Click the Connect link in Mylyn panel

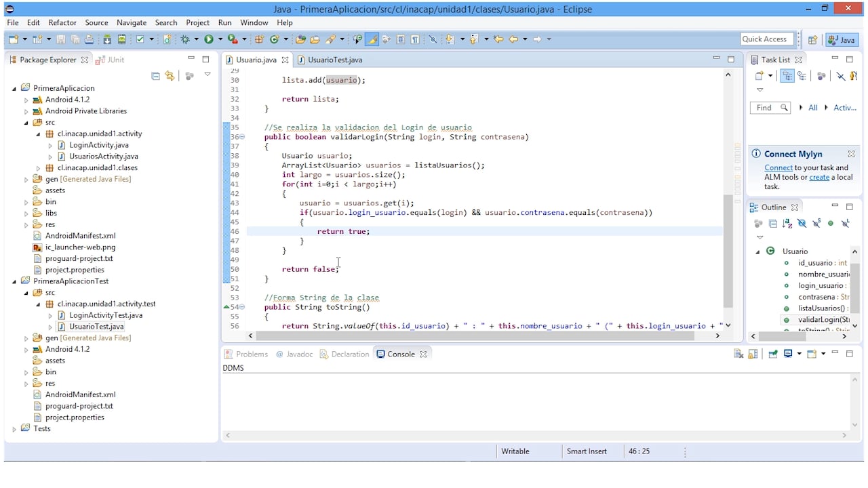(778, 167)
